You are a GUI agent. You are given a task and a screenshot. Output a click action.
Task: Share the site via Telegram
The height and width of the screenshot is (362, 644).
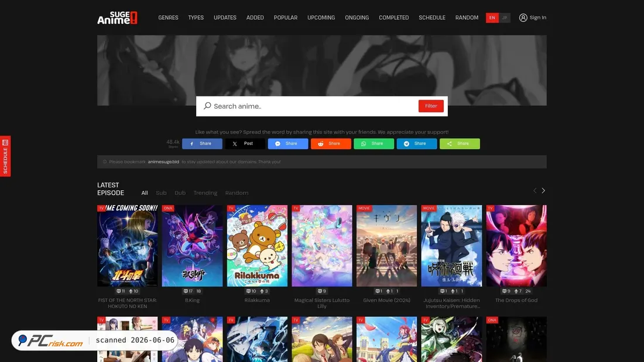coord(417,144)
